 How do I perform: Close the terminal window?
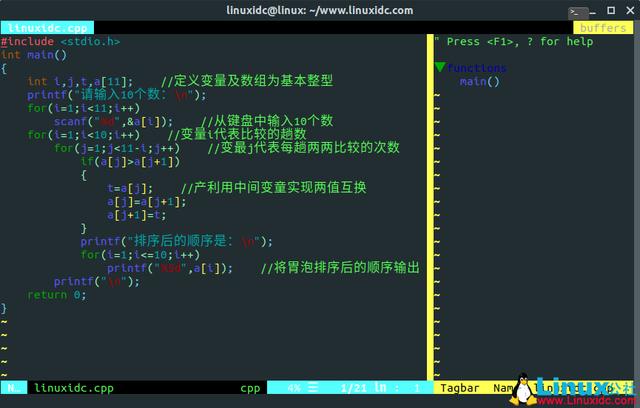click(x=631, y=10)
